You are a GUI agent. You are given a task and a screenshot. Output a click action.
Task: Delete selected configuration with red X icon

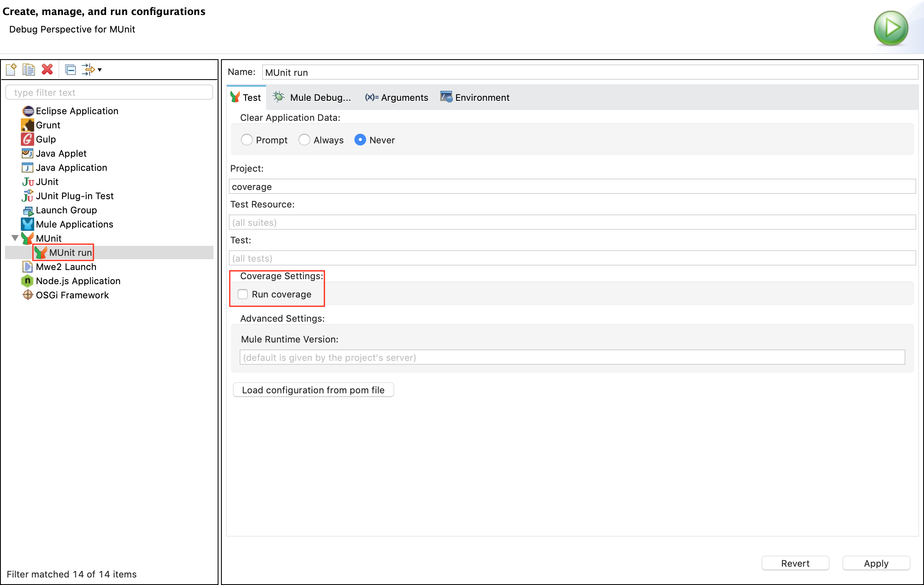(47, 70)
